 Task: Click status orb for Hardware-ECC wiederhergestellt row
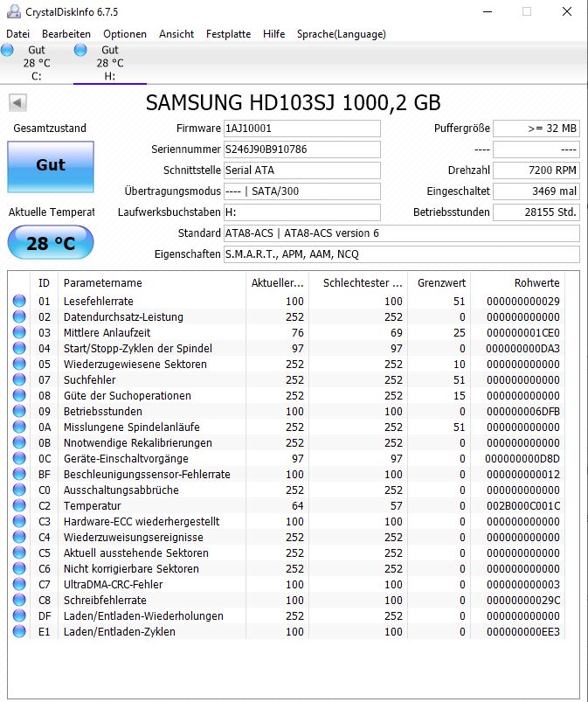tap(19, 521)
